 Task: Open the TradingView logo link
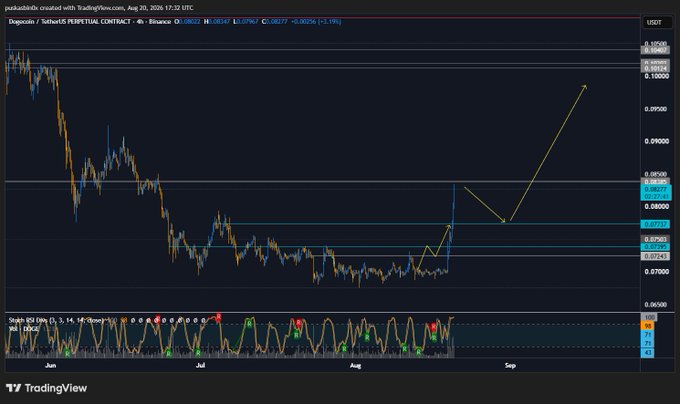tap(46, 388)
